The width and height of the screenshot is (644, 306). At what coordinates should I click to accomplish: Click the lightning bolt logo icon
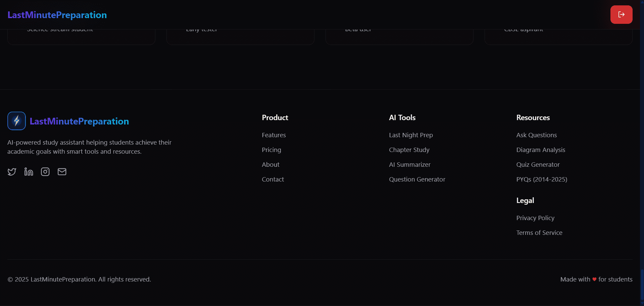[x=16, y=121]
